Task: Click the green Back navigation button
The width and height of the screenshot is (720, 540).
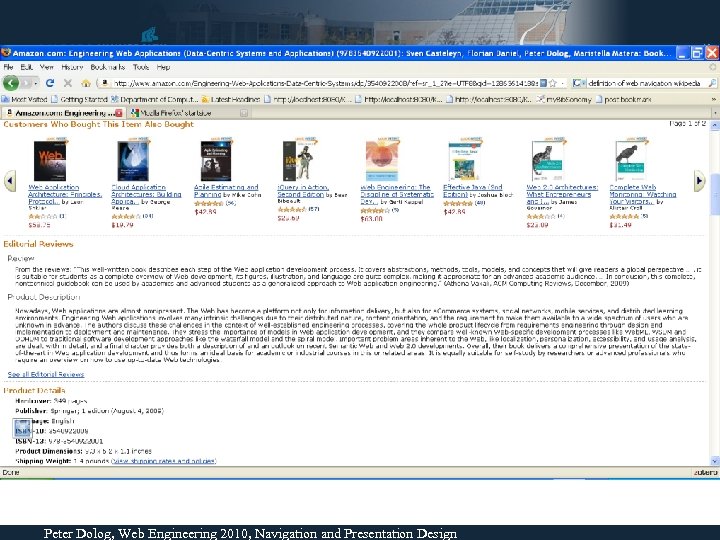Action: 11,83
